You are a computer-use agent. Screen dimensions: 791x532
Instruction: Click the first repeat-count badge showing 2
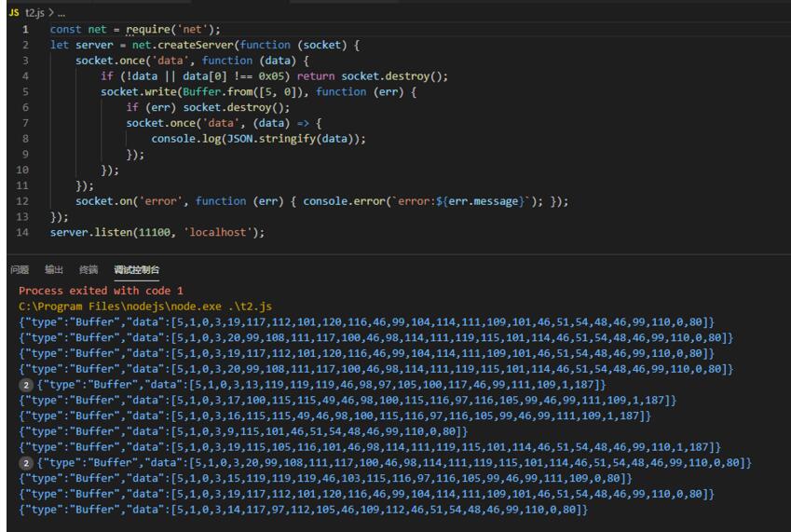coord(25,385)
